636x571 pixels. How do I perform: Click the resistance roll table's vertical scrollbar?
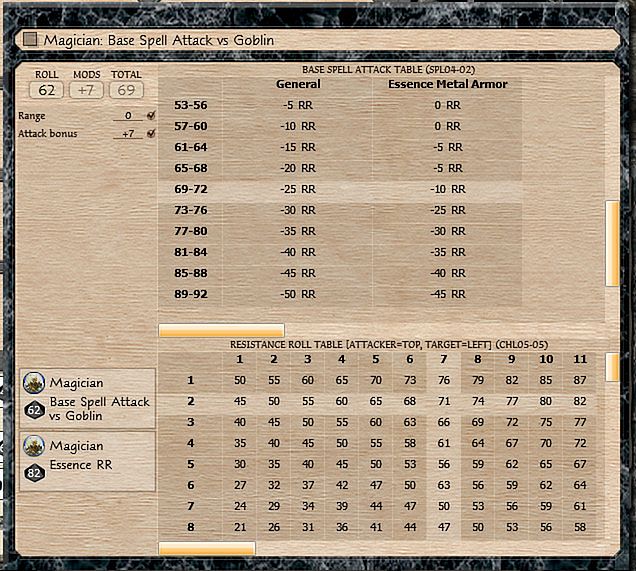click(612, 368)
